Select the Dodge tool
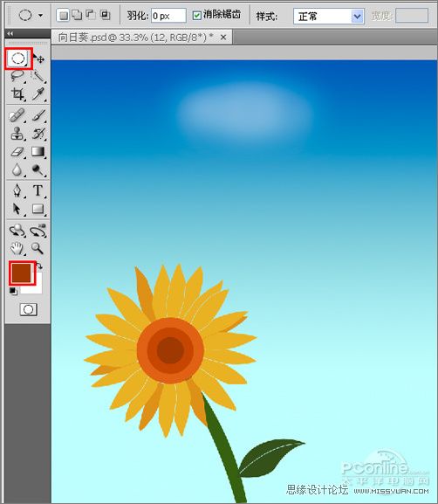Image resolution: width=438 pixels, height=504 pixels. pos(38,169)
